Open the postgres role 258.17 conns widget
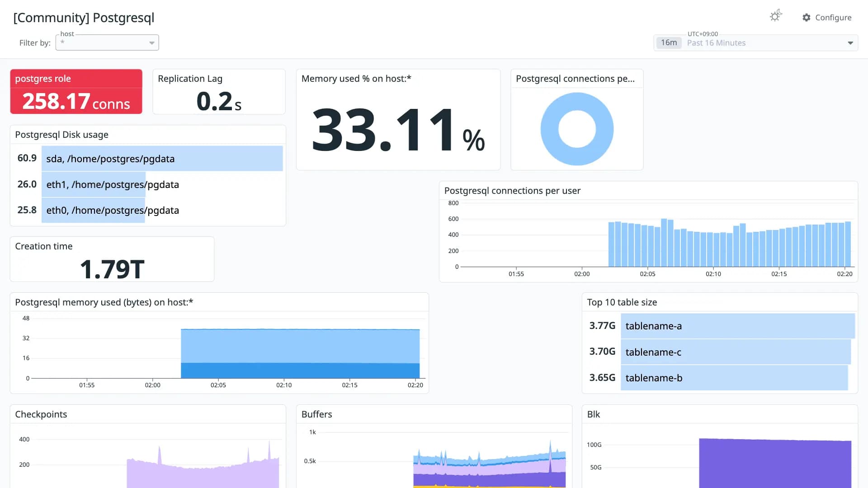The height and width of the screenshot is (488, 868). pyautogui.click(x=76, y=92)
